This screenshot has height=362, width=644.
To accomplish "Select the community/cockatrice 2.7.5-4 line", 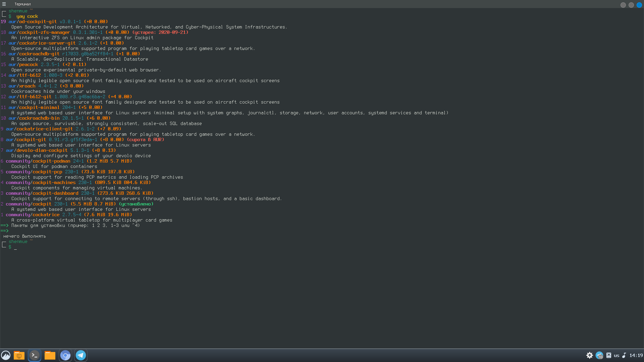I will [x=66, y=215].
